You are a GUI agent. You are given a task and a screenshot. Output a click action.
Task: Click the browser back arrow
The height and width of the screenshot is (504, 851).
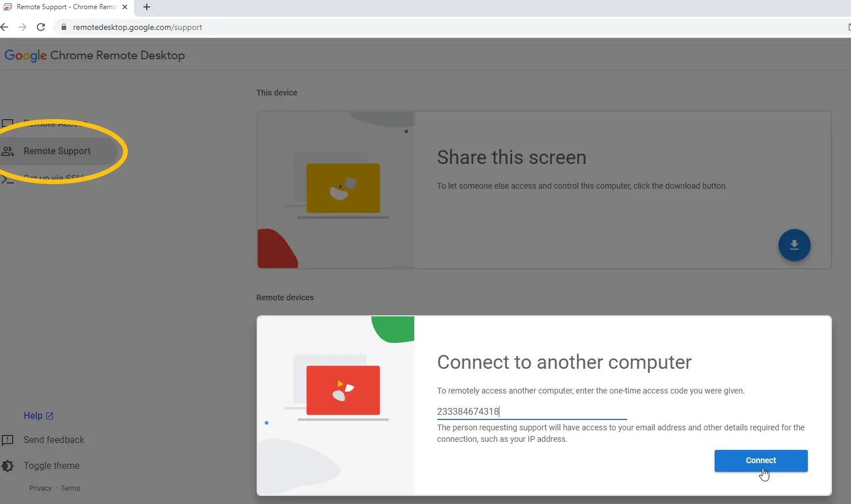(x=5, y=27)
